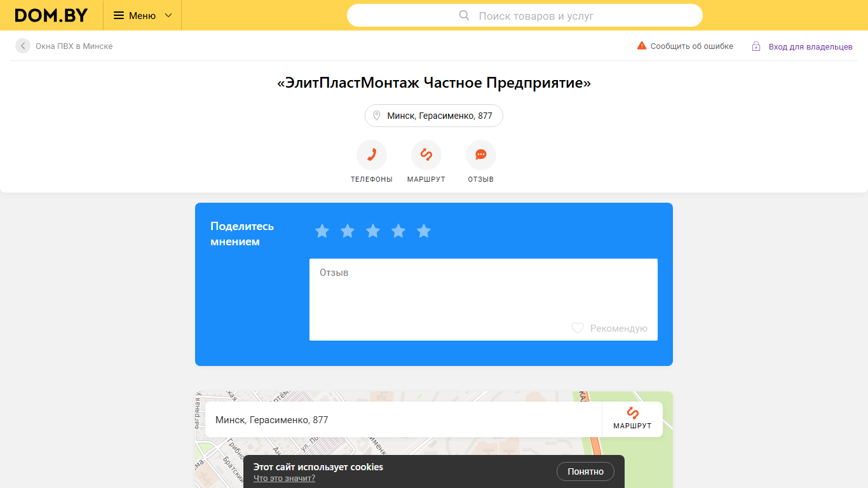
Task: Open Сообщить об ошибке link
Action: click(692, 46)
